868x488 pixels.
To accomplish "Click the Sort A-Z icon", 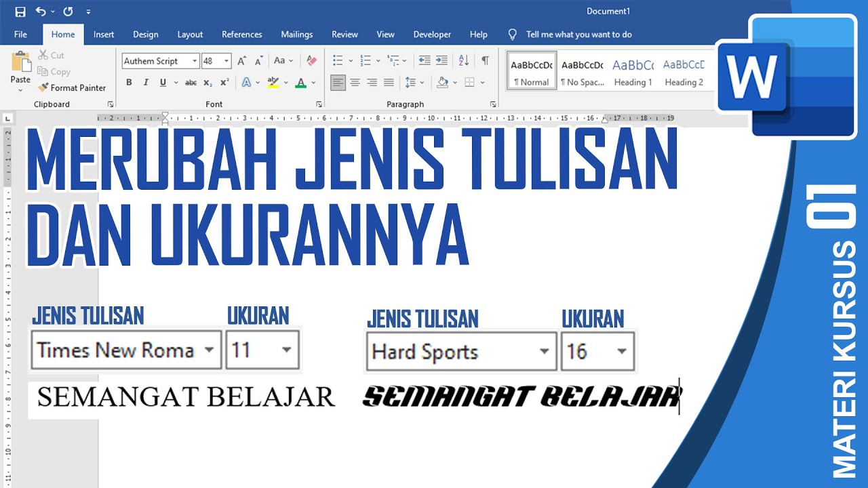I will point(464,61).
